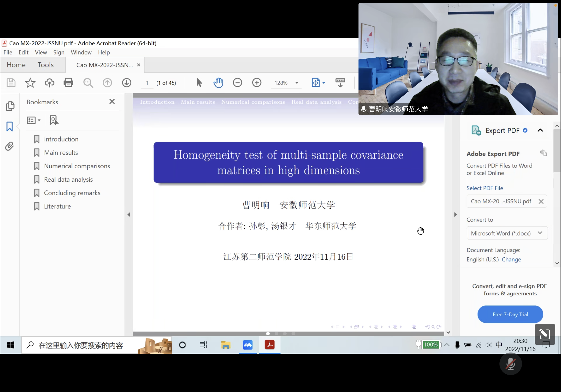Open the Page Thumbnails panel icon
561x392 pixels.
point(10,106)
